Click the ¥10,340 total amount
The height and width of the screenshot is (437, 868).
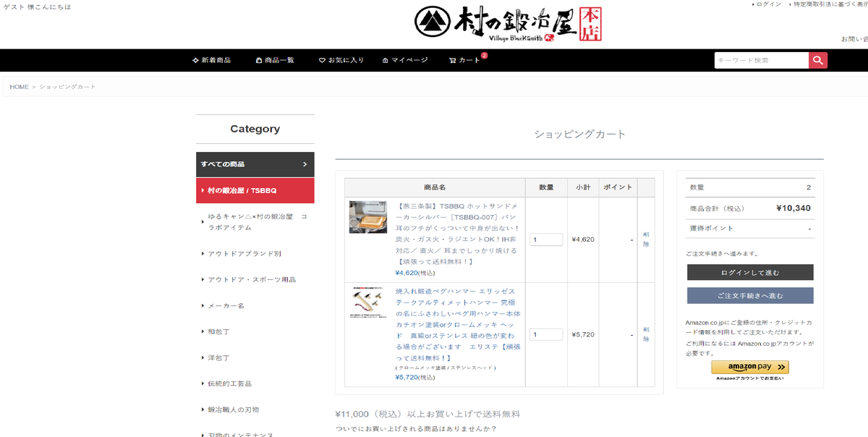point(793,208)
